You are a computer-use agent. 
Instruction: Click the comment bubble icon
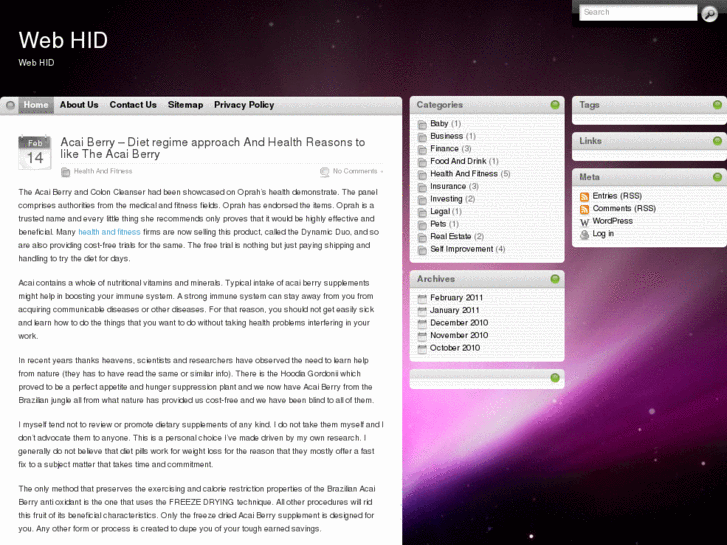click(325, 172)
